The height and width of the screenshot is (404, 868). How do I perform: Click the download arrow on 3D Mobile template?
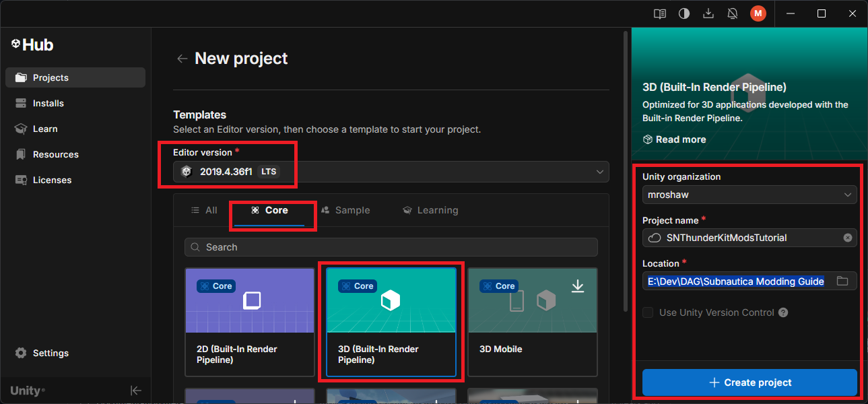tap(577, 286)
